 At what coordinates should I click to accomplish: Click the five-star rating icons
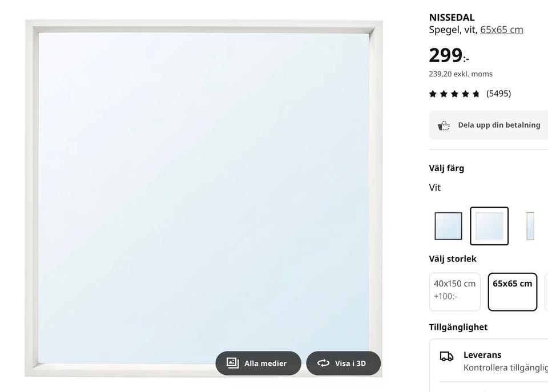click(454, 94)
